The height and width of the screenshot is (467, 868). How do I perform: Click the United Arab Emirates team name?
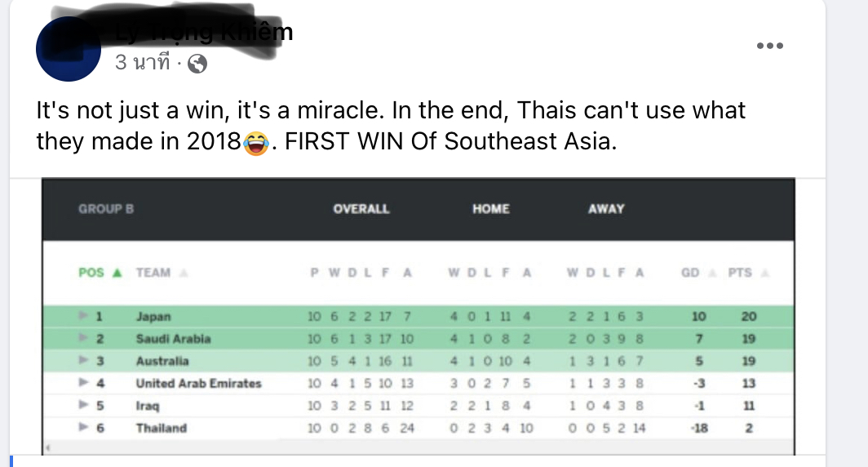pos(198,384)
